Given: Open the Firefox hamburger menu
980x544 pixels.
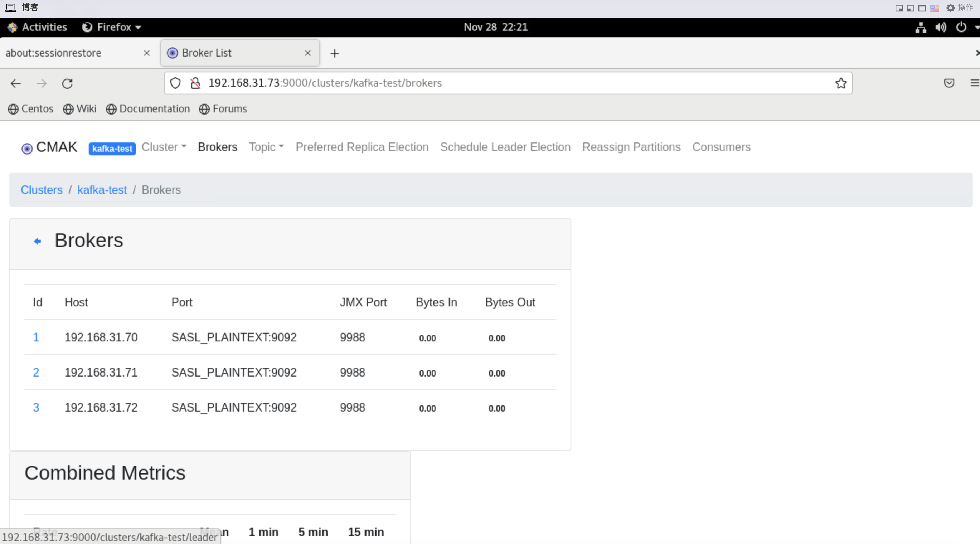Looking at the screenshot, I should pos(974,83).
